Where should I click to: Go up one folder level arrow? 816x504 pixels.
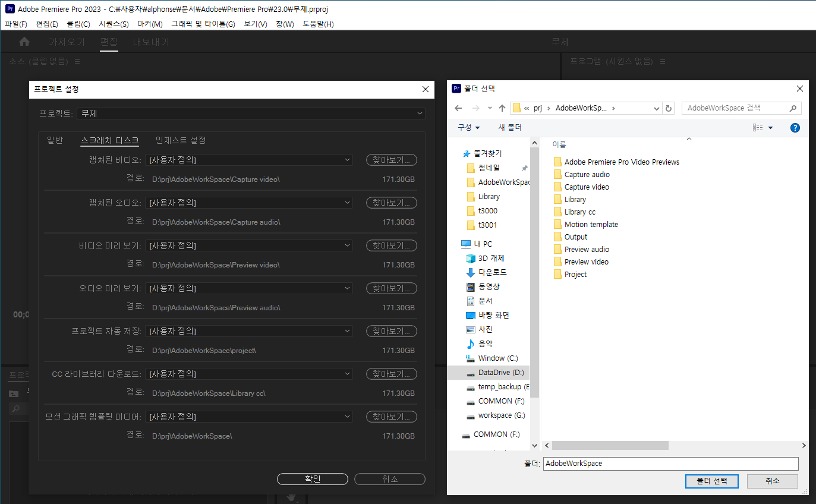click(502, 108)
